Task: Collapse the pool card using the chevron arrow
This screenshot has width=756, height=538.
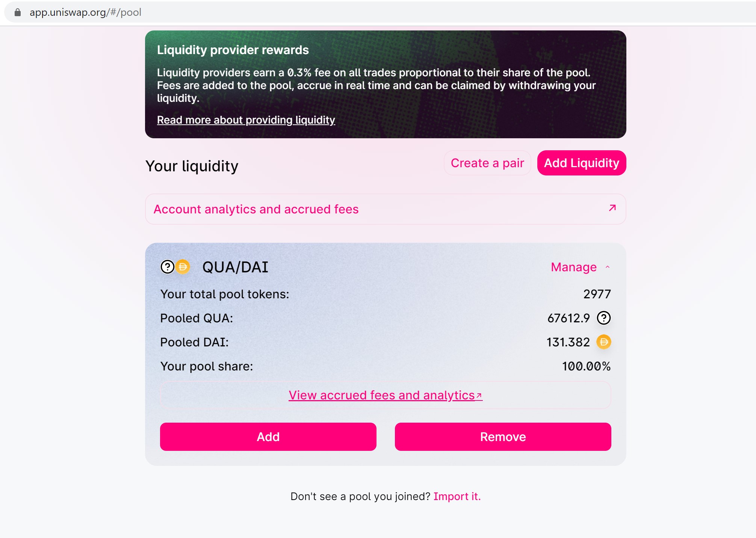Action: click(x=608, y=267)
